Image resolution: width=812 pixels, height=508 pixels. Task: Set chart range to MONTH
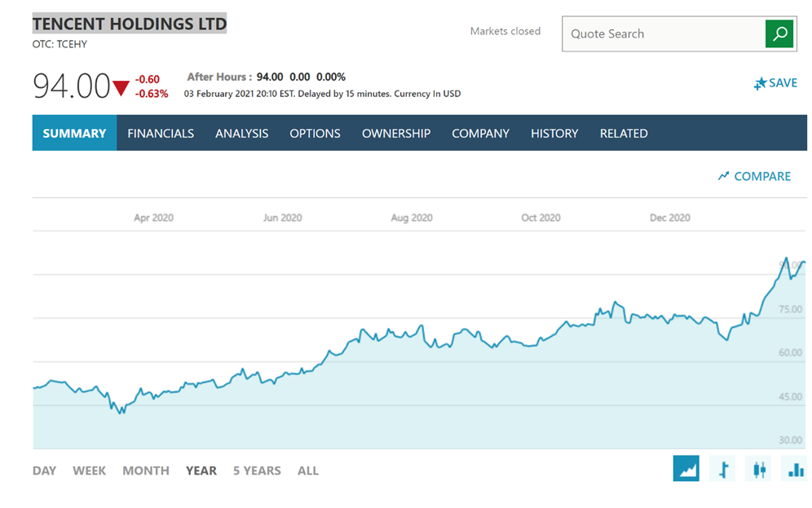click(x=146, y=470)
